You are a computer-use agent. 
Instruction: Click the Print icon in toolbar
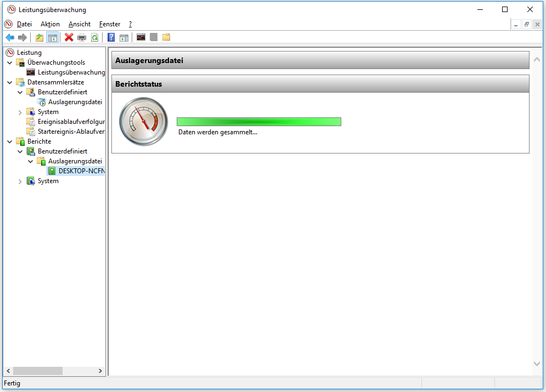coord(82,37)
